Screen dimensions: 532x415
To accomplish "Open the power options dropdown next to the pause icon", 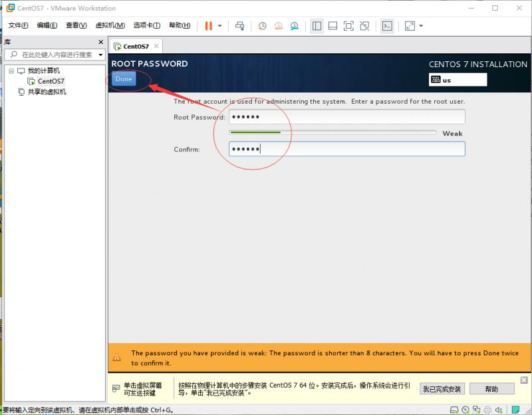I will [219, 26].
